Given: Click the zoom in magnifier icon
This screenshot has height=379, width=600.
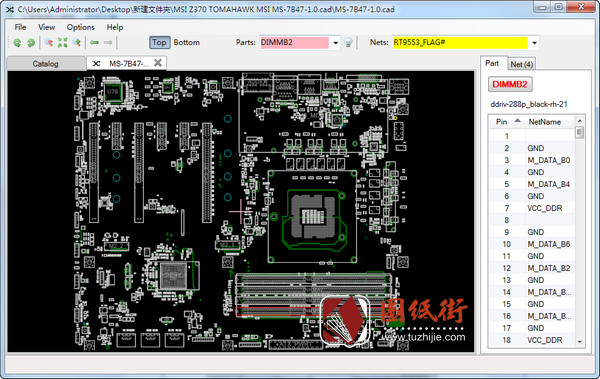Looking at the screenshot, I should tap(77, 42).
